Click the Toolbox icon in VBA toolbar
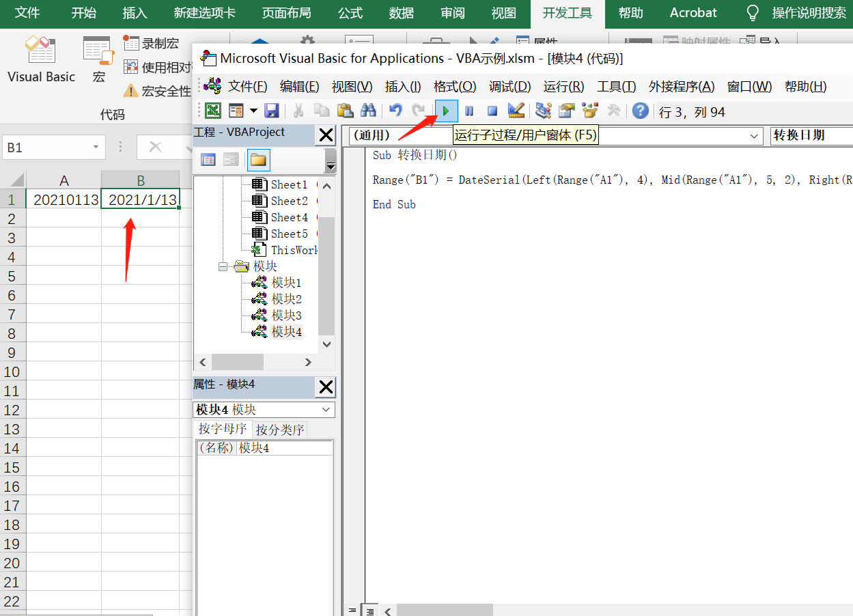This screenshot has width=853, height=616. coord(613,111)
